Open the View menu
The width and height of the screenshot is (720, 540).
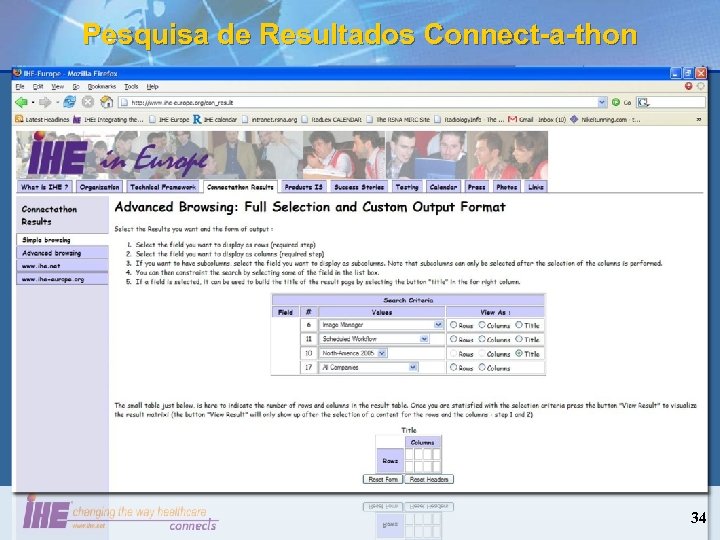57,86
